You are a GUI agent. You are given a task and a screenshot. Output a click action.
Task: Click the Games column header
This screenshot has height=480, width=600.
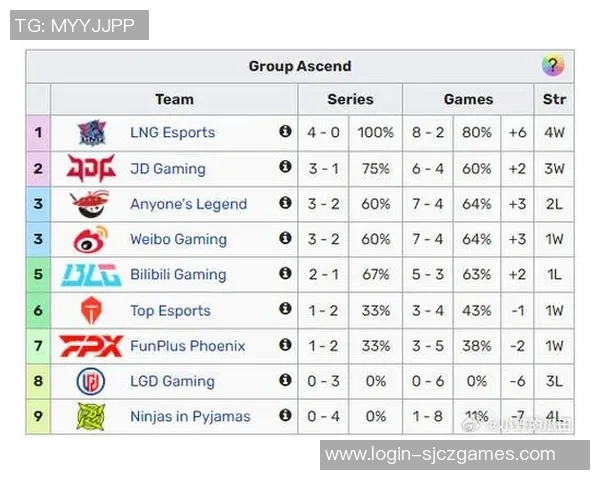468,99
